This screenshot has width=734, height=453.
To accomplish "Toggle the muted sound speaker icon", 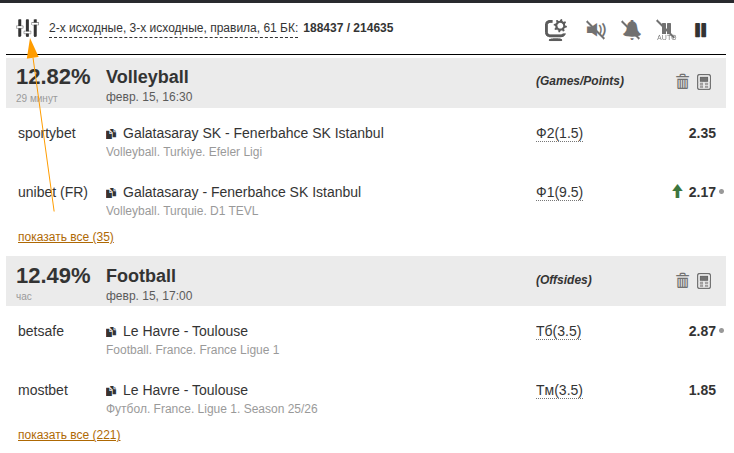I will click(596, 29).
